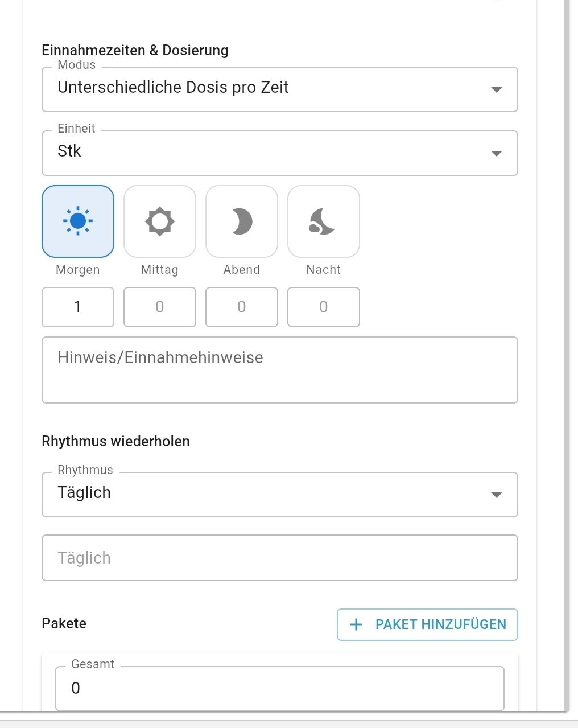Click the Hinweis/Einnahmehinweise text area

pyautogui.click(x=279, y=370)
